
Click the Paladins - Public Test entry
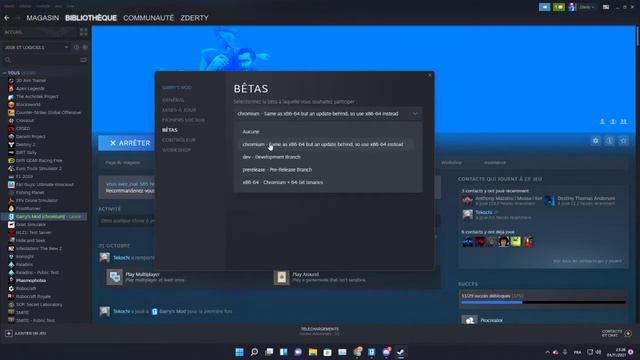[x=37, y=272]
